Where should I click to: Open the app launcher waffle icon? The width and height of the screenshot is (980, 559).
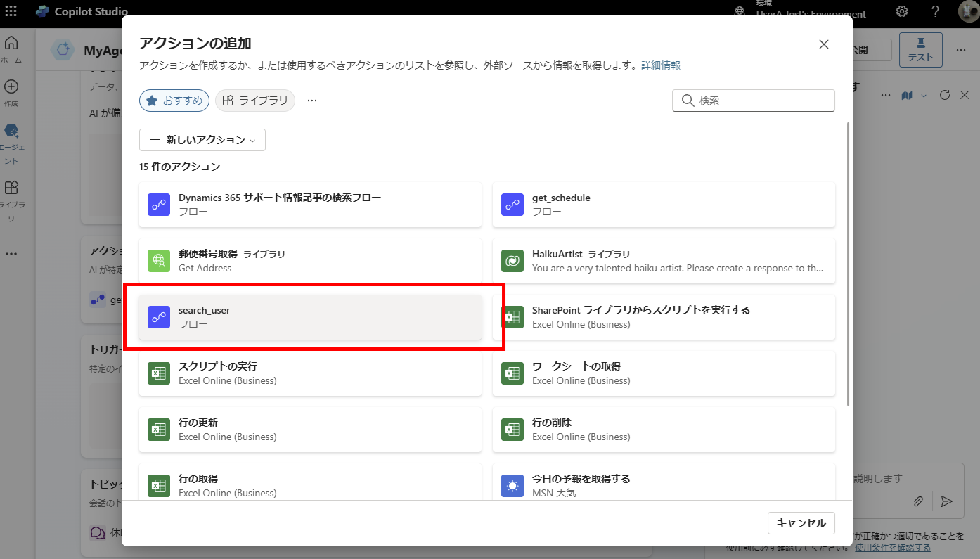tap(11, 11)
